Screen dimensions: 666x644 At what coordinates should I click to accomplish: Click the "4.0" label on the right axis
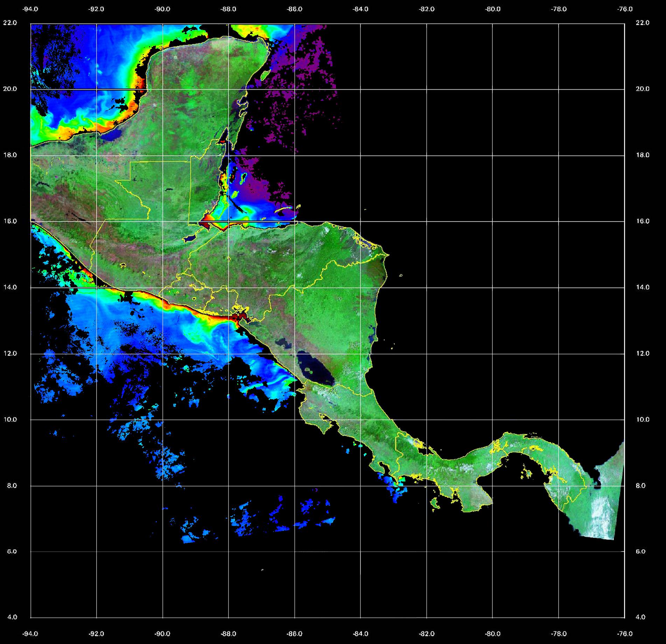click(x=642, y=617)
